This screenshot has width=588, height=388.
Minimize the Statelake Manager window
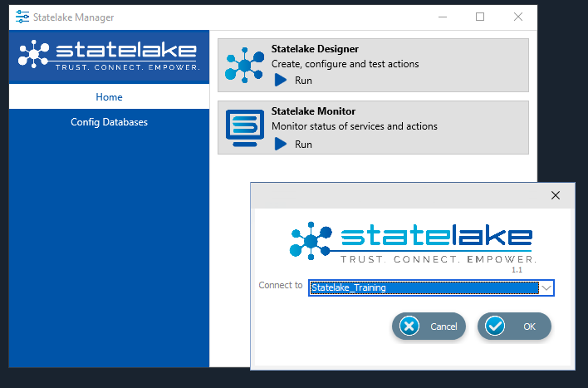pyautogui.click(x=443, y=17)
